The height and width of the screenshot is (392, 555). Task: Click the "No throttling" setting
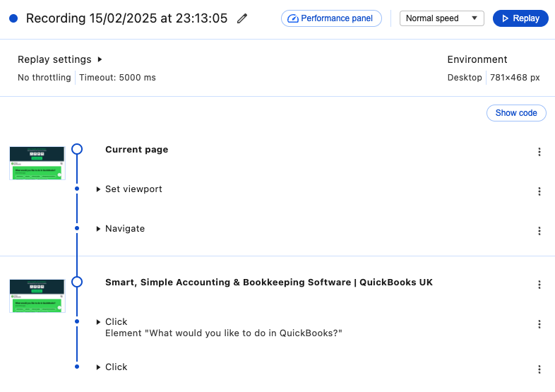click(44, 78)
